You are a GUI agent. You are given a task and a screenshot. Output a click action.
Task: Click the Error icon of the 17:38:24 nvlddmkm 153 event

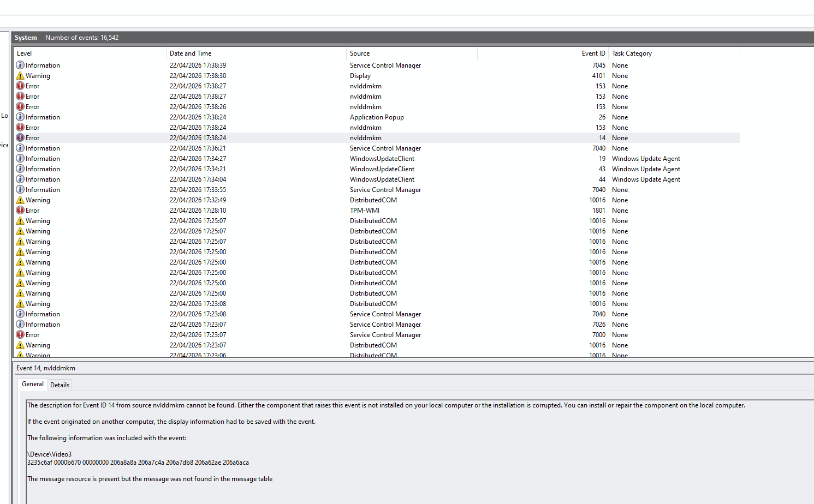pyautogui.click(x=20, y=127)
